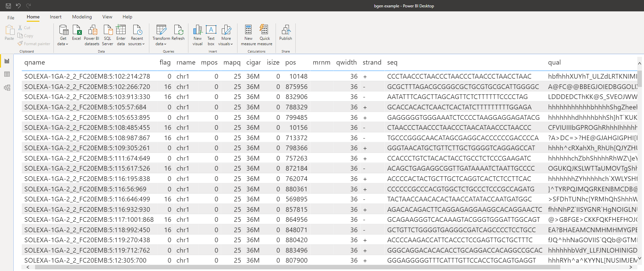Select the Home ribbon tab
Image resolution: width=644 pixels, height=271 pixels.
[x=33, y=17]
